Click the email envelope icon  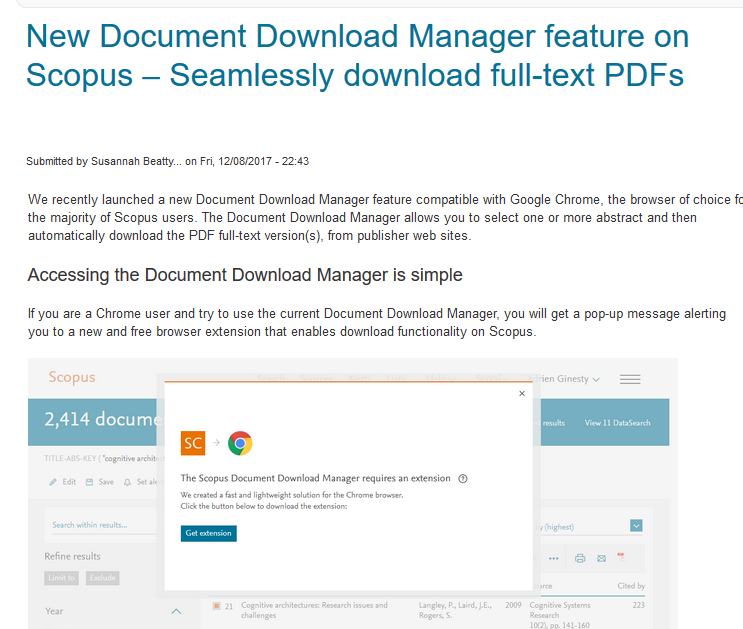coord(601,558)
